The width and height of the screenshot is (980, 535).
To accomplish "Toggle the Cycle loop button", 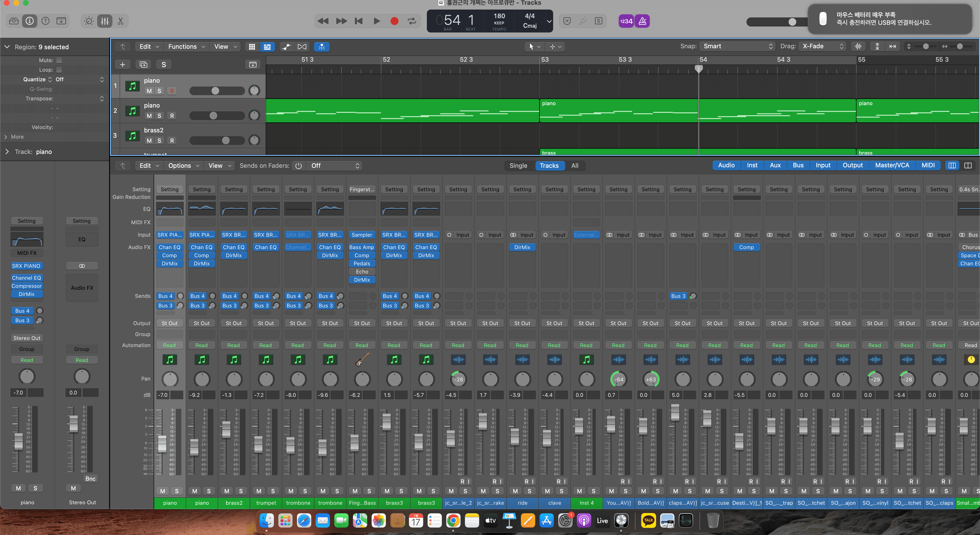I will [x=412, y=21].
